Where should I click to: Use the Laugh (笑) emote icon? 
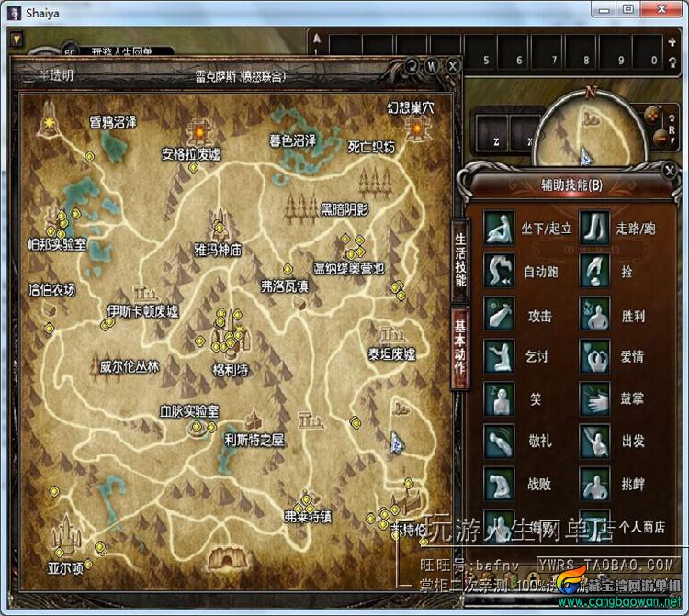(x=499, y=398)
